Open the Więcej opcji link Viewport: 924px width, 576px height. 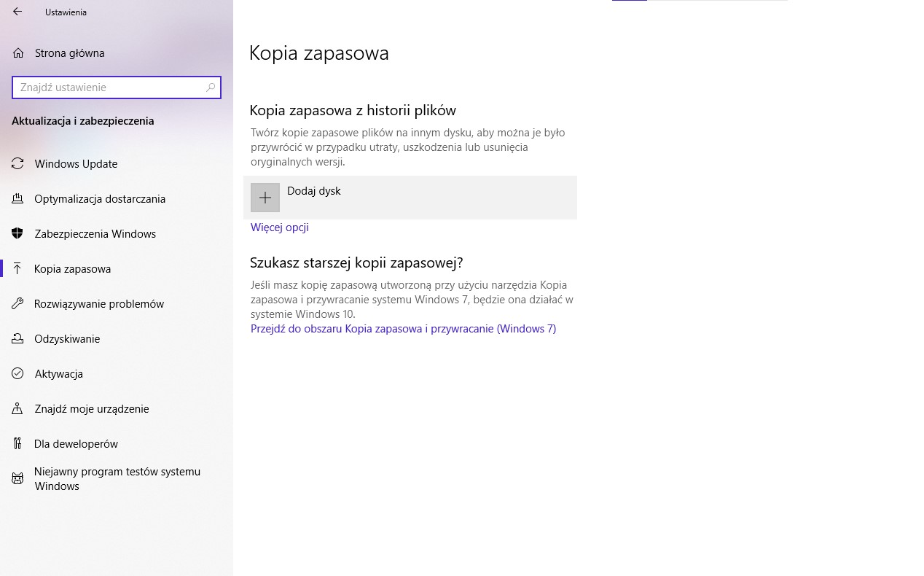(279, 227)
